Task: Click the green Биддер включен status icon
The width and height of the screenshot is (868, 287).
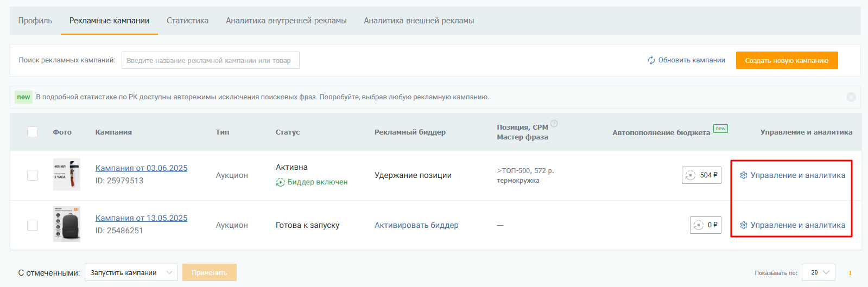Action: point(280,182)
